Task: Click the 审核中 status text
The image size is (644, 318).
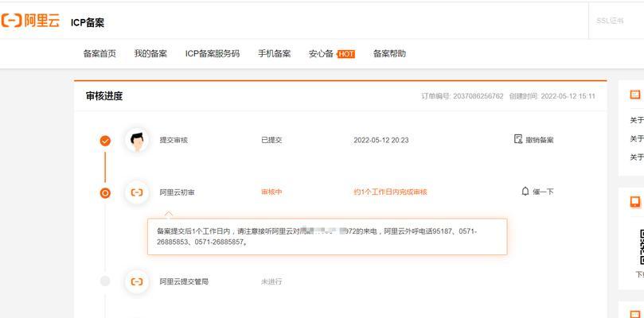Action: (271, 192)
